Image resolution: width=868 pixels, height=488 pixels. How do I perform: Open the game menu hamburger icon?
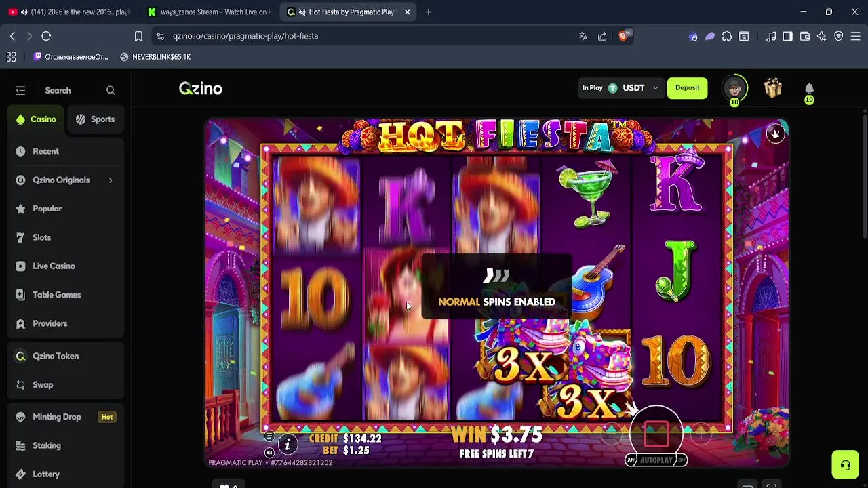[269, 436]
